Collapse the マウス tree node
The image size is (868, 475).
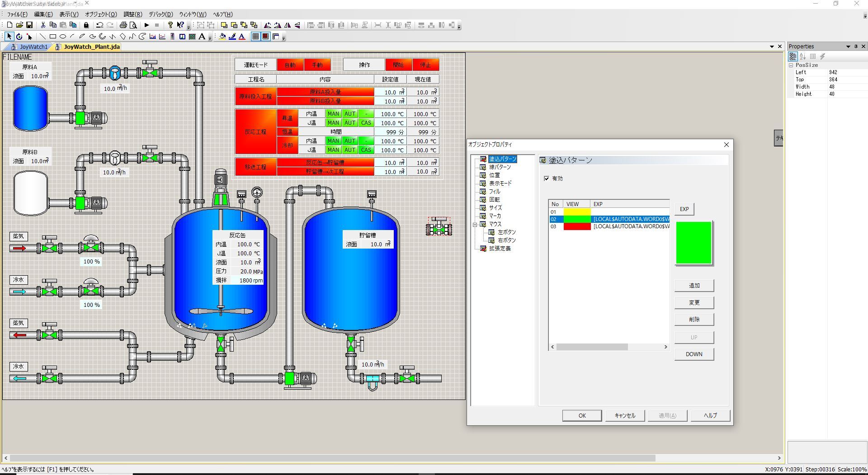click(x=475, y=224)
